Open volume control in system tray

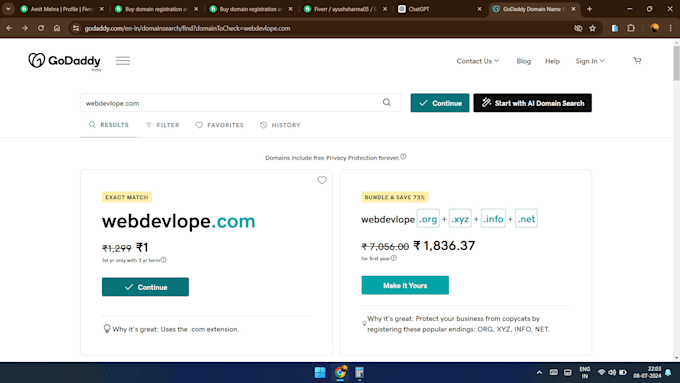tap(612, 372)
